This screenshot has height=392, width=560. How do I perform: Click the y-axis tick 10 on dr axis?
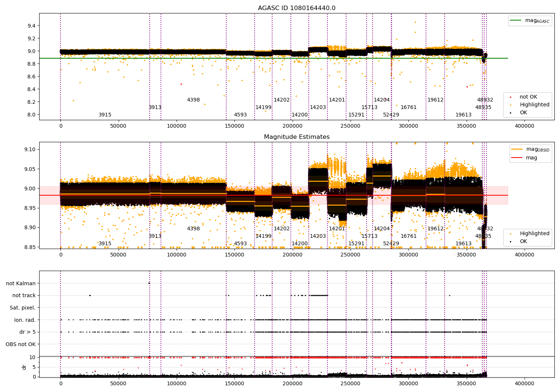coord(33,358)
